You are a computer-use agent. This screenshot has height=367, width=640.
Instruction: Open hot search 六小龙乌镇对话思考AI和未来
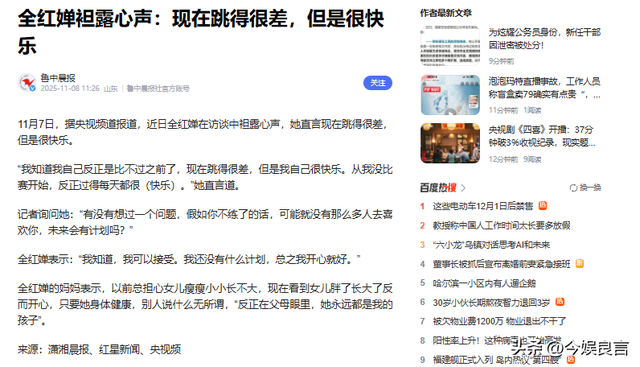(491, 245)
